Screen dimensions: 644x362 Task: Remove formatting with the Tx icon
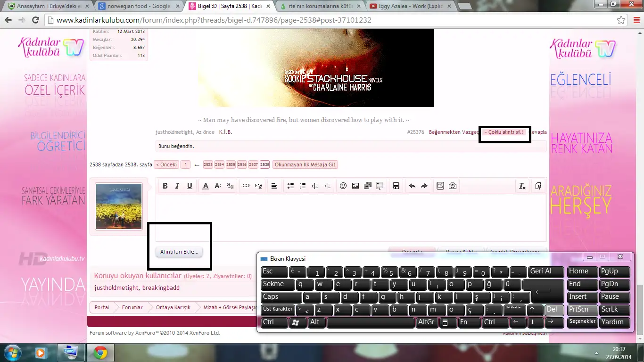tap(522, 186)
